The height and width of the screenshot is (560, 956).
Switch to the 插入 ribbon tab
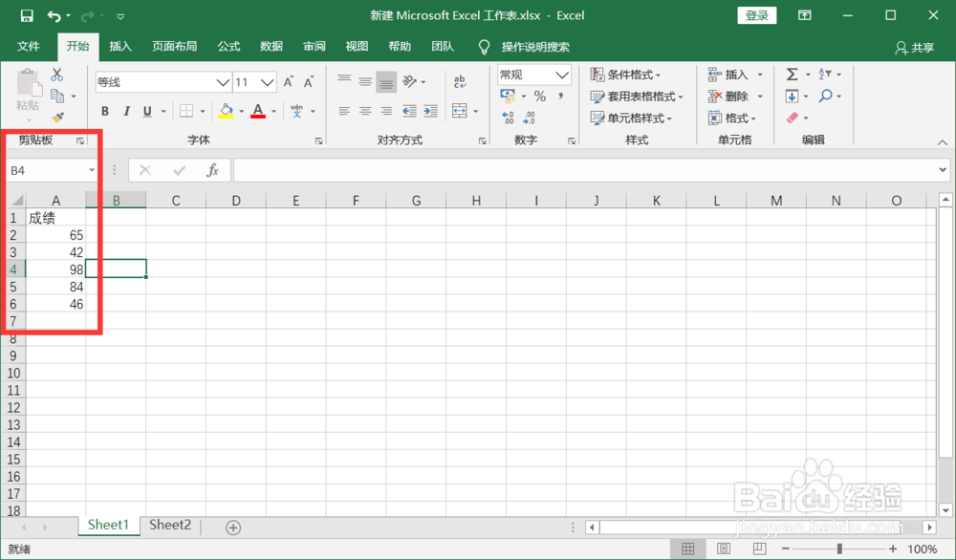point(120,46)
